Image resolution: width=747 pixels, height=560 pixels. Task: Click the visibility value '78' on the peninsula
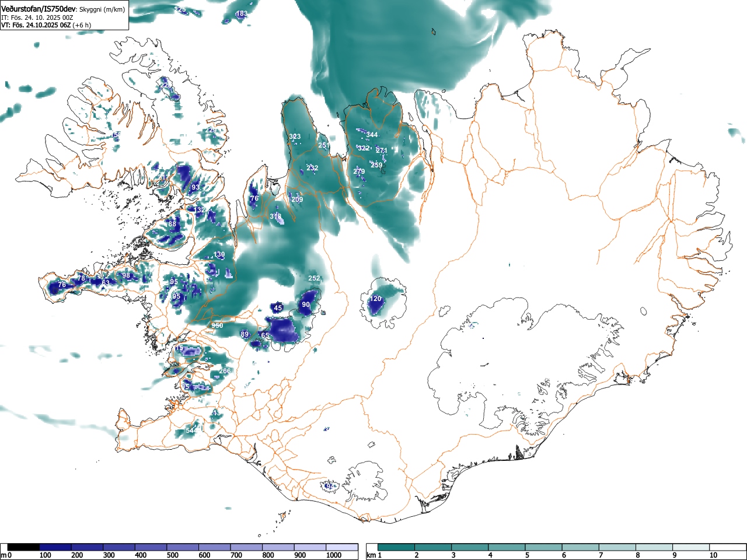click(81, 278)
